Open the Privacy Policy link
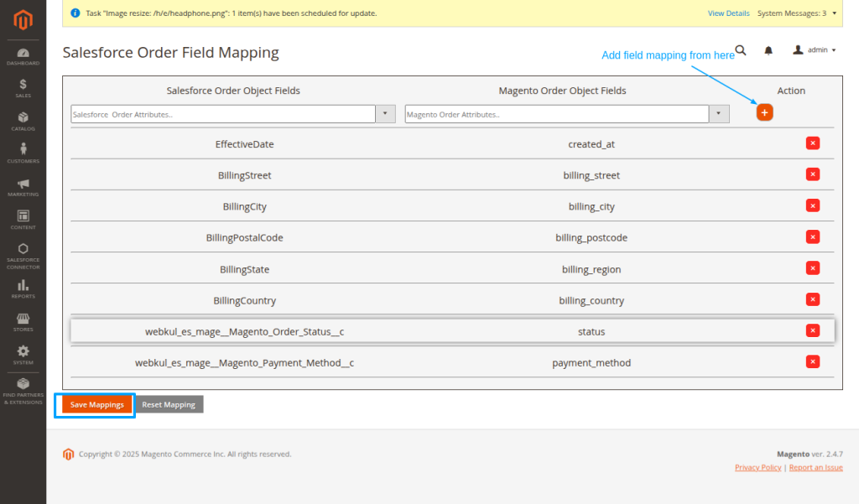Screen dimensions: 859x504 pyautogui.click(x=758, y=467)
